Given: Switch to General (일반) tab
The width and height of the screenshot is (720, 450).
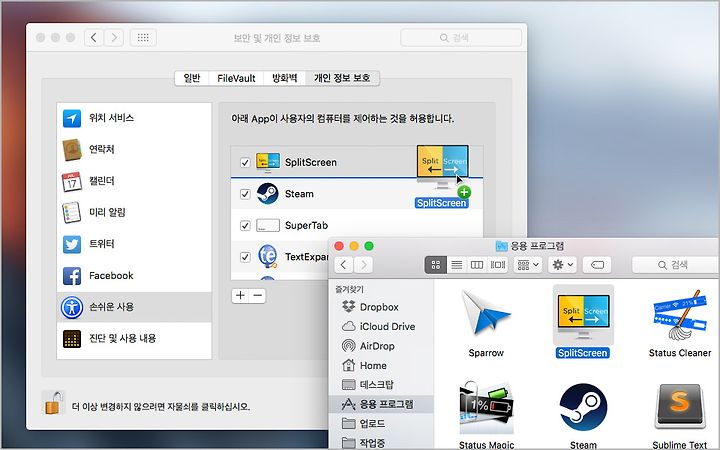Looking at the screenshot, I should coord(192,78).
